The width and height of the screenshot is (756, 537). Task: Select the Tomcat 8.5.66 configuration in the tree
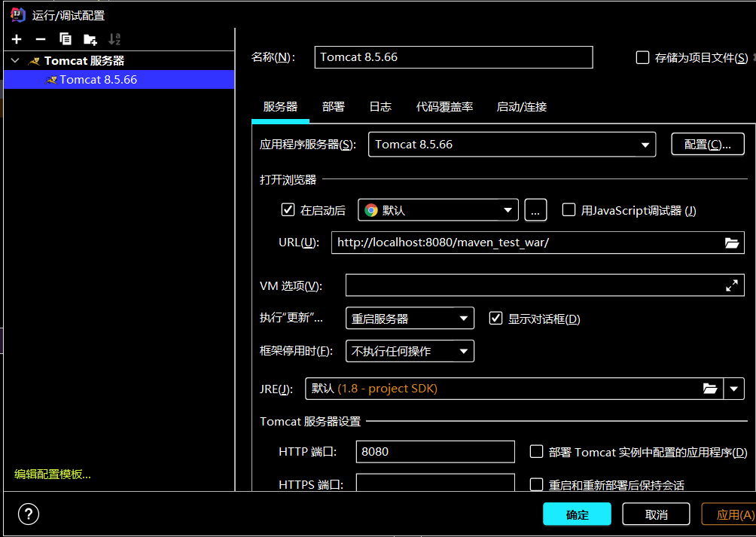(119, 80)
